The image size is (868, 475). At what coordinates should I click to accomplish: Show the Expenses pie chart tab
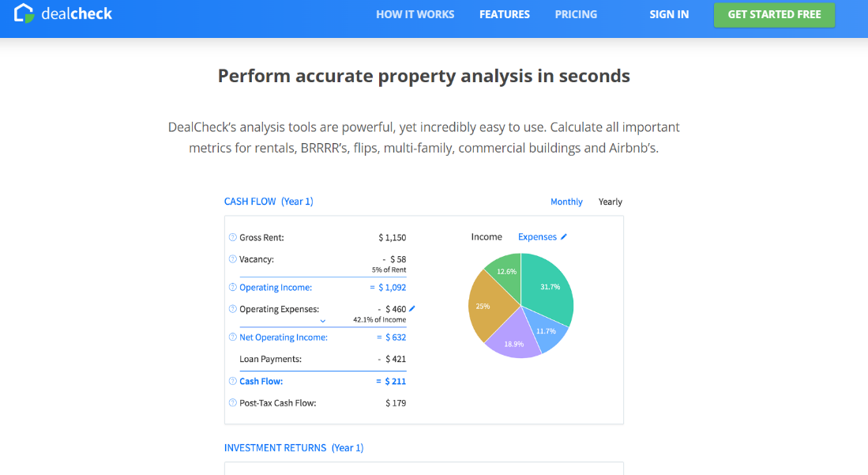537,236
